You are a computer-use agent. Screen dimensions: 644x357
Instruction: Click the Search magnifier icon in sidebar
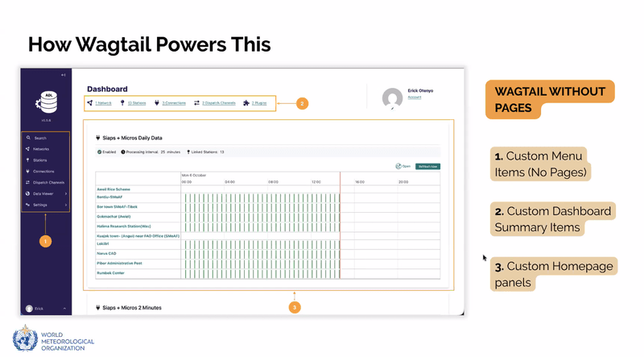click(x=28, y=138)
